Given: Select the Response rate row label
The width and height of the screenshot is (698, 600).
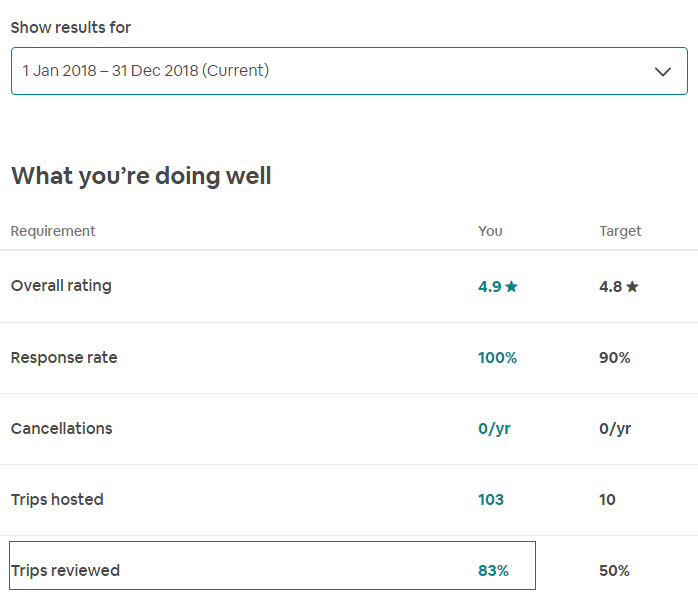Looking at the screenshot, I should 64,357.
